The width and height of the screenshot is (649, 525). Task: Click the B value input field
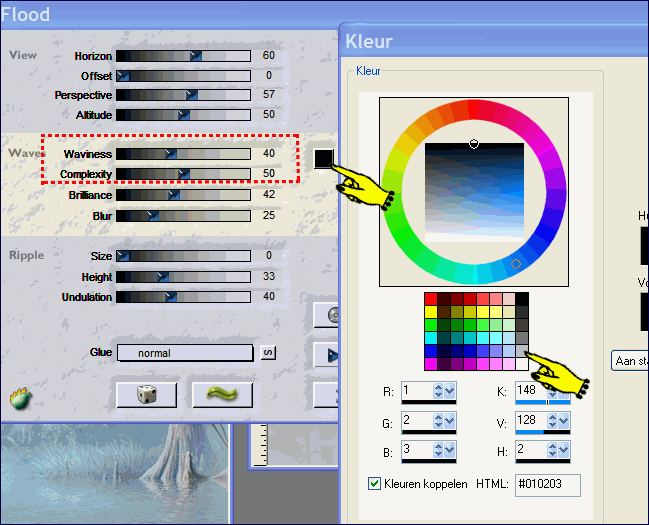(x=417, y=450)
